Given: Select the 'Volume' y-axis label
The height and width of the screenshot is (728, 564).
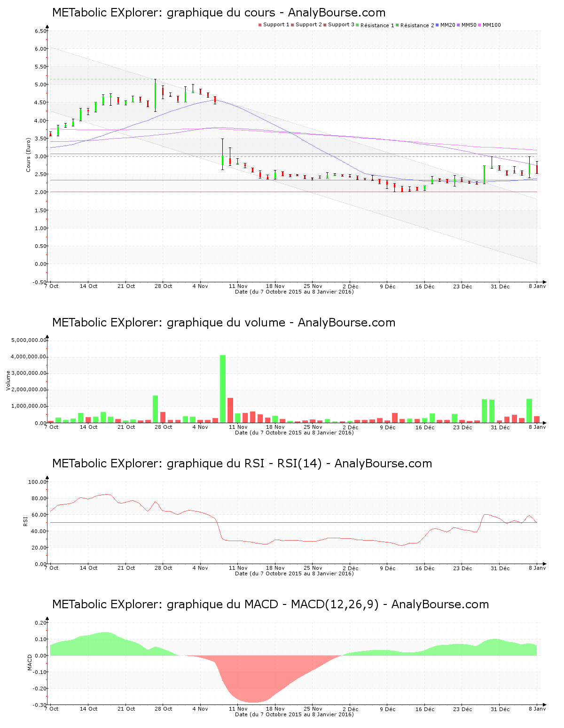Looking at the screenshot, I should [x=8, y=380].
